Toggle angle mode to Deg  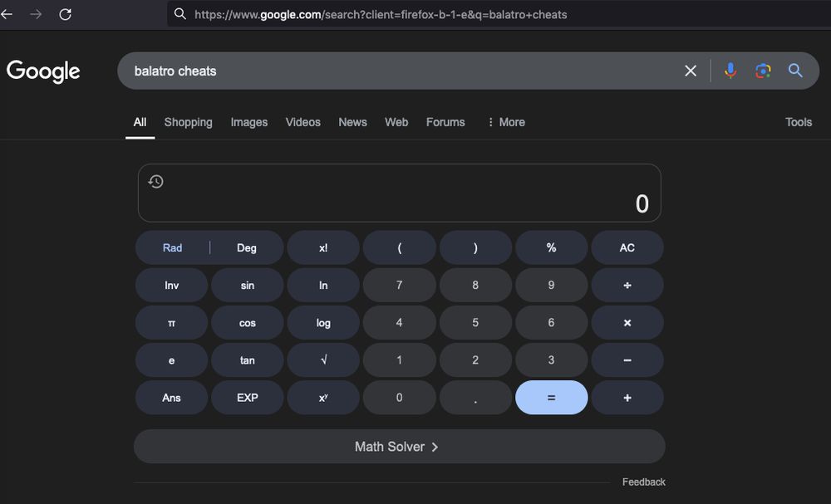(247, 247)
